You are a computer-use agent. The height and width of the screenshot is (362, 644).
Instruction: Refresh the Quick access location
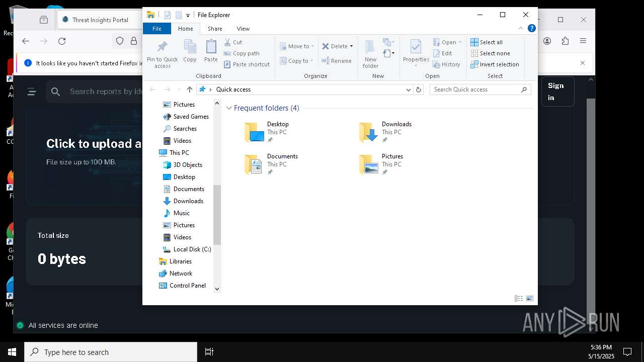[x=418, y=89]
